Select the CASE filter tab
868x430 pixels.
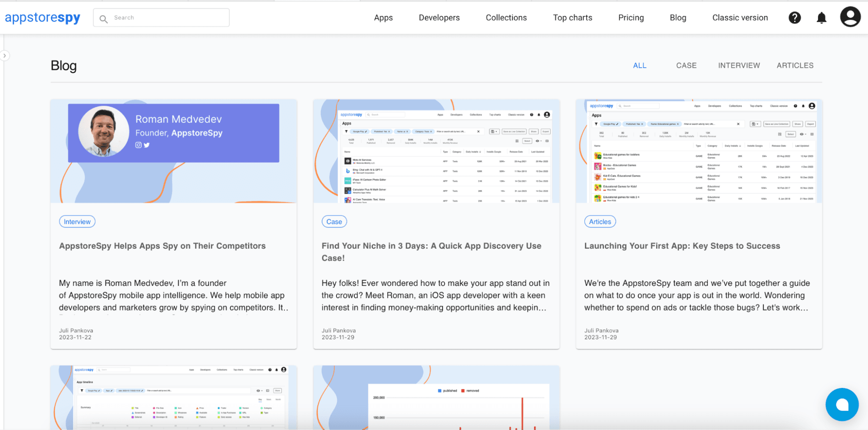click(x=686, y=66)
